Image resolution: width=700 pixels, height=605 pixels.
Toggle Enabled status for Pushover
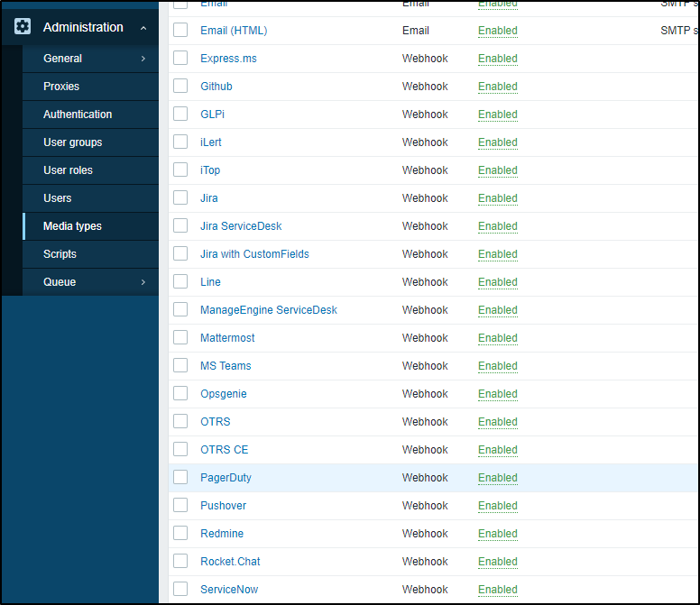pos(498,506)
